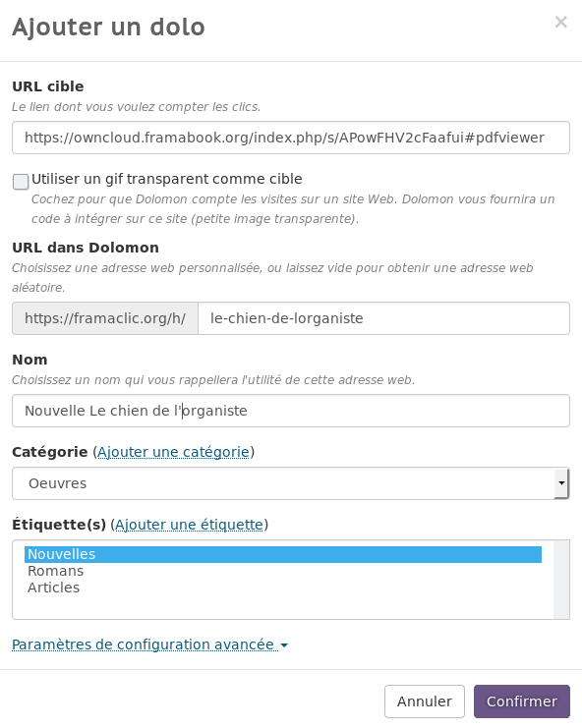Follow the Ajouter une catégorie link
This screenshot has height=728, width=582.
pyautogui.click(x=173, y=452)
